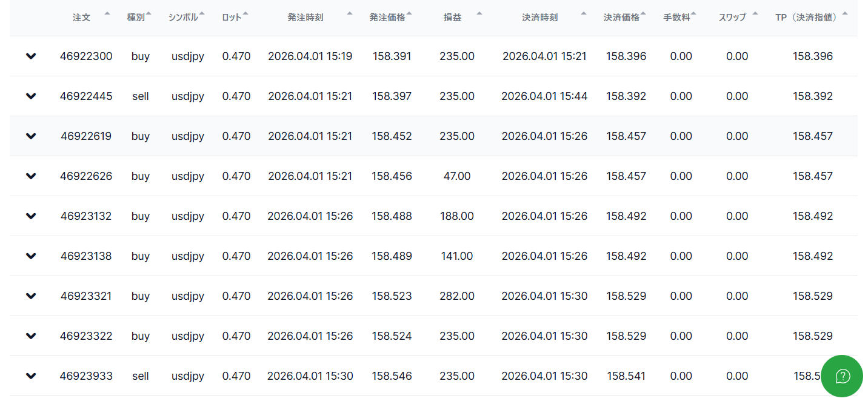Click the 発注価格 column header
Viewport: 868px width, 407px height.
pos(387,18)
